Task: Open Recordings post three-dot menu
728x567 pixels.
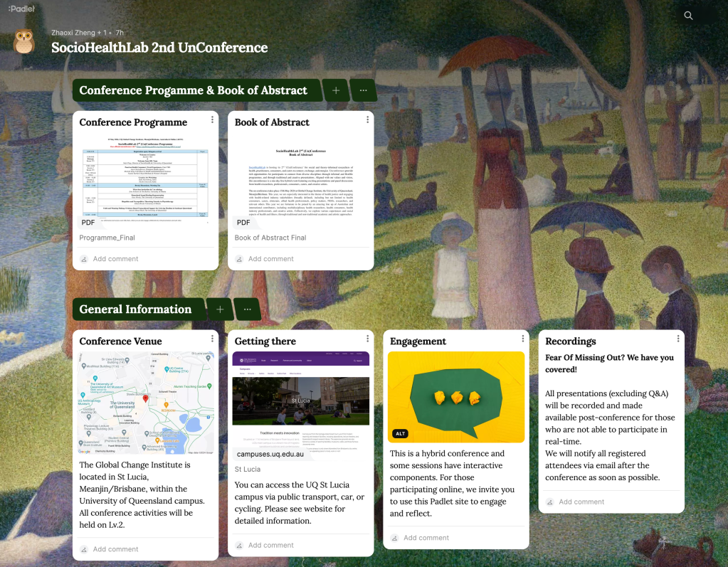Action: pyautogui.click(x=678, y=339)
